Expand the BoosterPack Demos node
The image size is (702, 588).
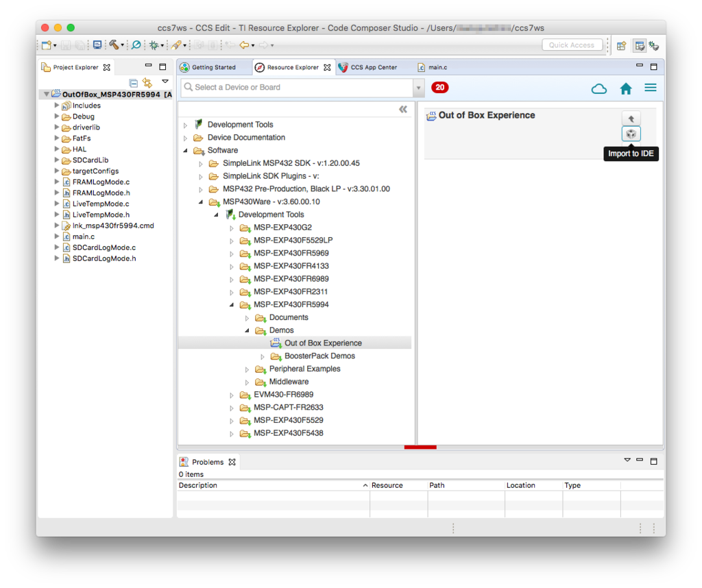point(263,356)
